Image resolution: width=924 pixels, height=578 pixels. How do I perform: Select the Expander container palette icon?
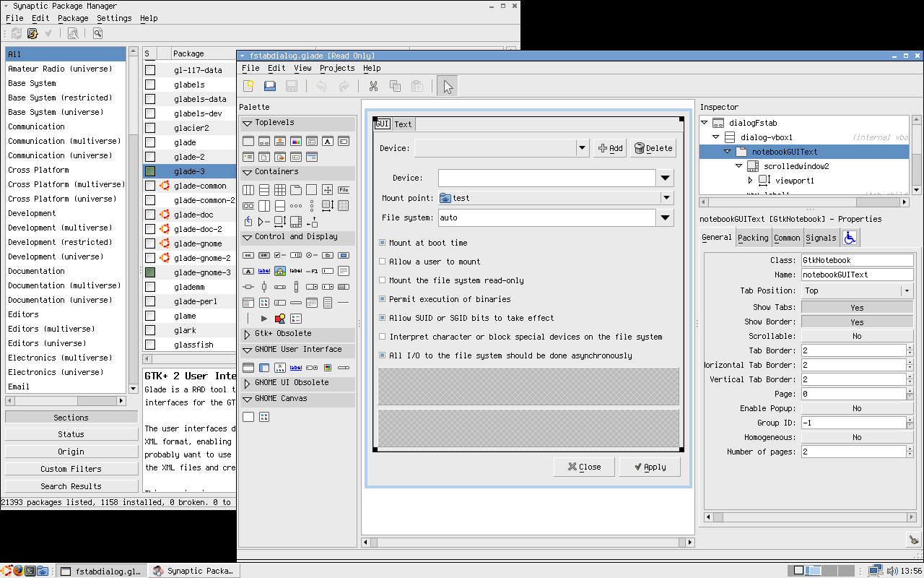[264, 222]
